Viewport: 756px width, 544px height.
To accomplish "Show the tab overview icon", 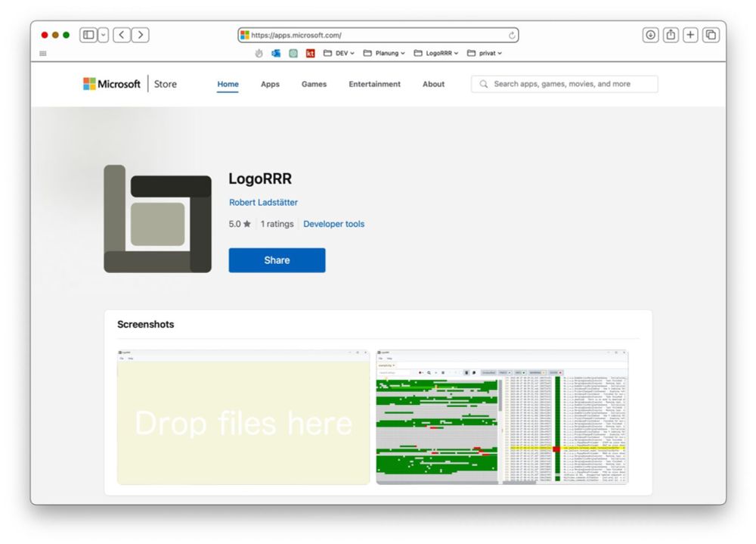I will click(711, 35).
